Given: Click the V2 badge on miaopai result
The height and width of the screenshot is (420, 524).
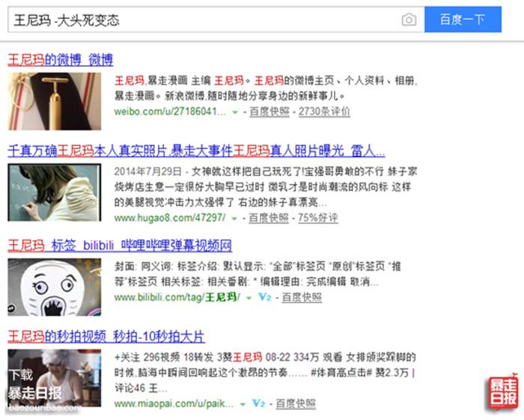Looking at the screenshot, I should (258, 404).
